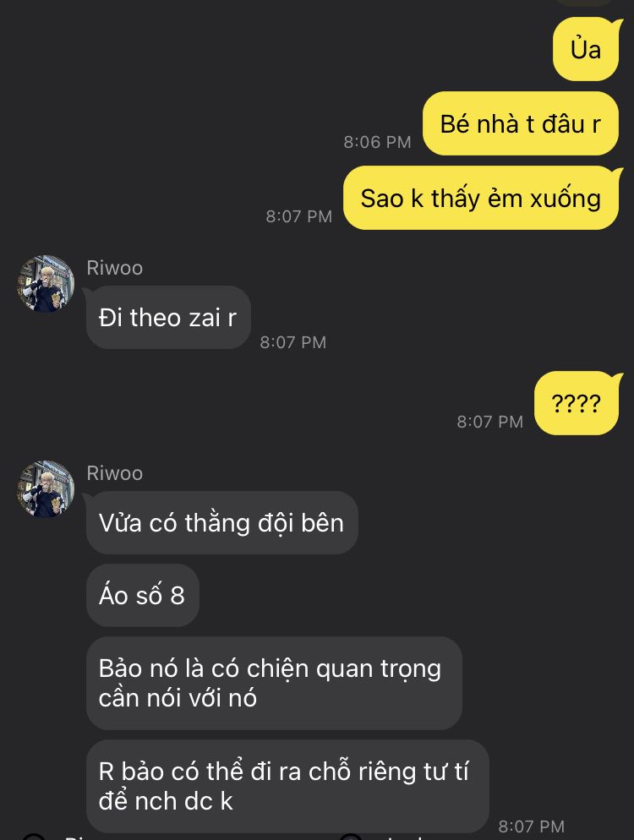The height and width of the screenshot is (840, 634).
Task: Tap the "để nch dc k" text line
Action: 166,801
